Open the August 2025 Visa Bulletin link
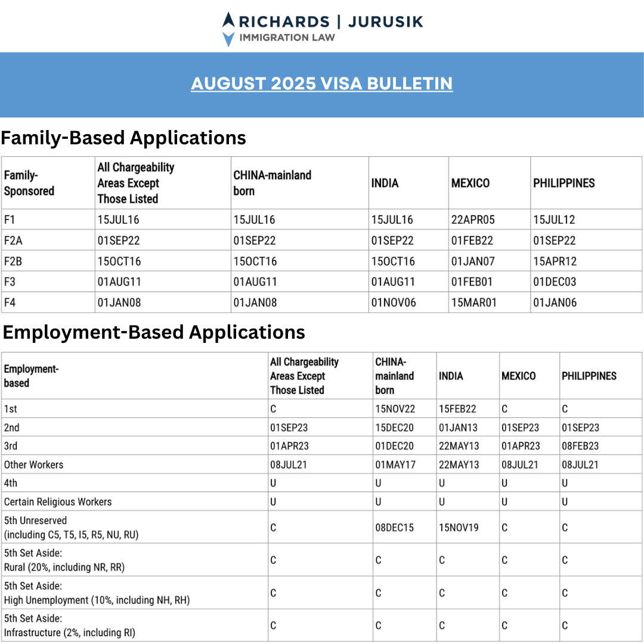644x644 pixels. 321,83
